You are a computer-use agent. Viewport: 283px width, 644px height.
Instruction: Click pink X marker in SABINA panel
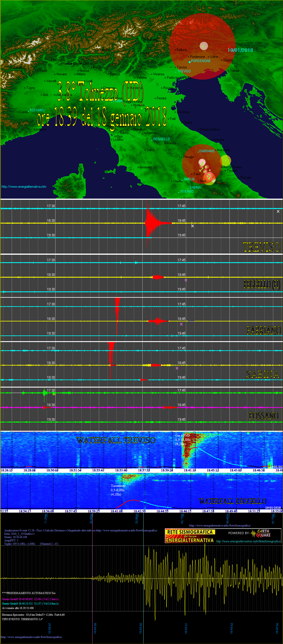point(177,368)
